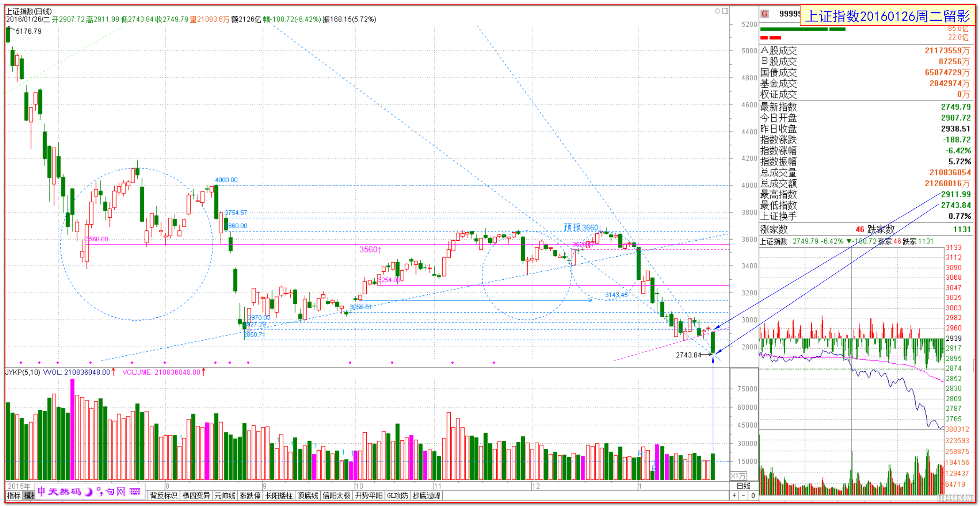Click the 日线 period label
The height and width of the screenshot is (507, 980).
pos(744,486)
